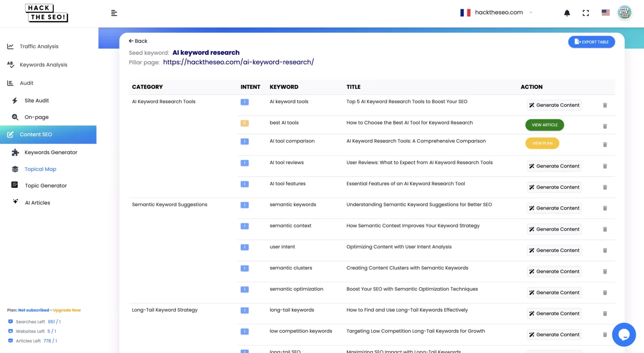Open Keywords Generator tool
644x353 pixels.
coord(51,152)
